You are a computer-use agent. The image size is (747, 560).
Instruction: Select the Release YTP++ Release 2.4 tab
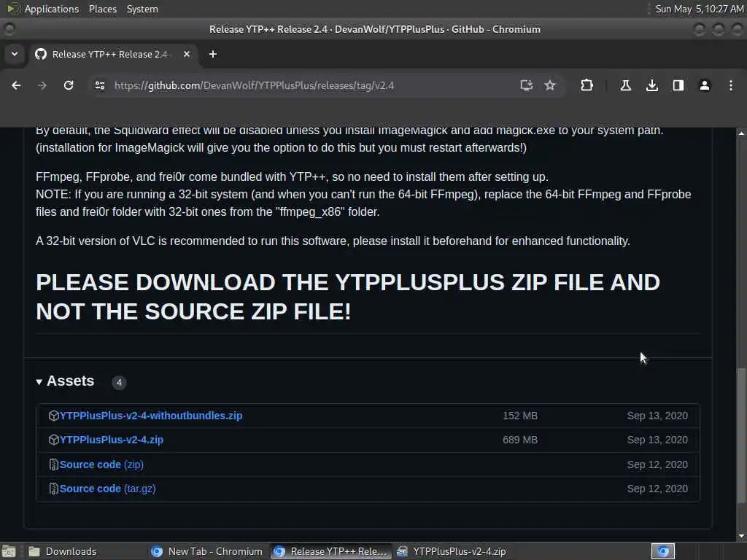115,54
